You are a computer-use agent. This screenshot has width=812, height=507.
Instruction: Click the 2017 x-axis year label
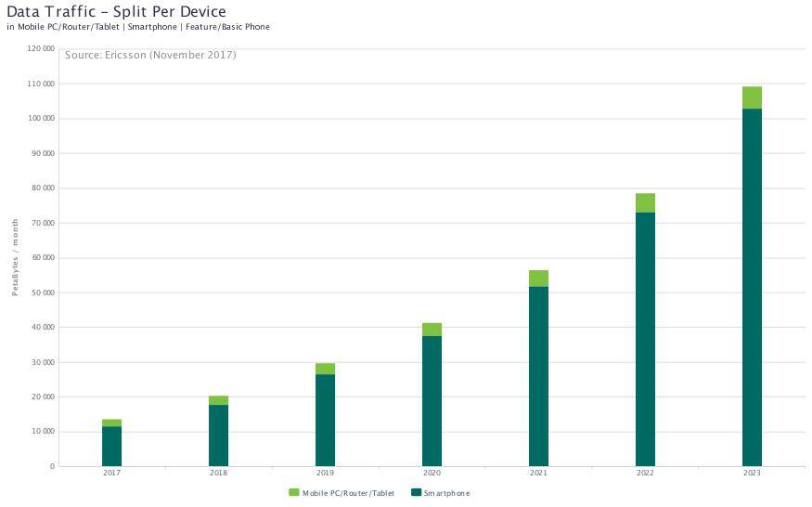pyautogui.click(x=111, y=474)
